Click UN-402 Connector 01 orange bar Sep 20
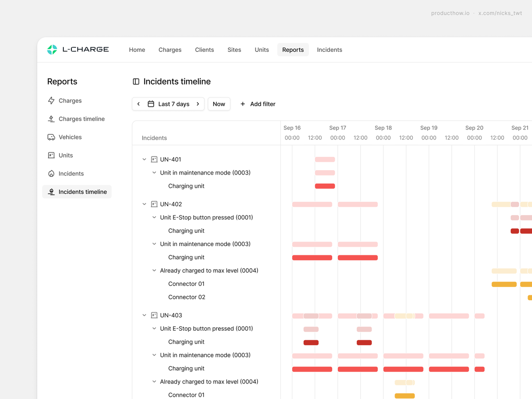 point(504,284)
